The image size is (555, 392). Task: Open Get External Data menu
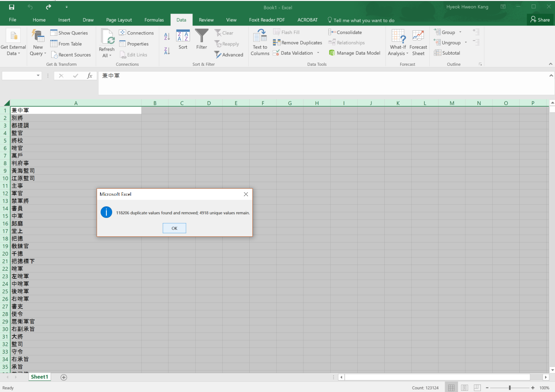pyautogui.click(x=13, y=43)
